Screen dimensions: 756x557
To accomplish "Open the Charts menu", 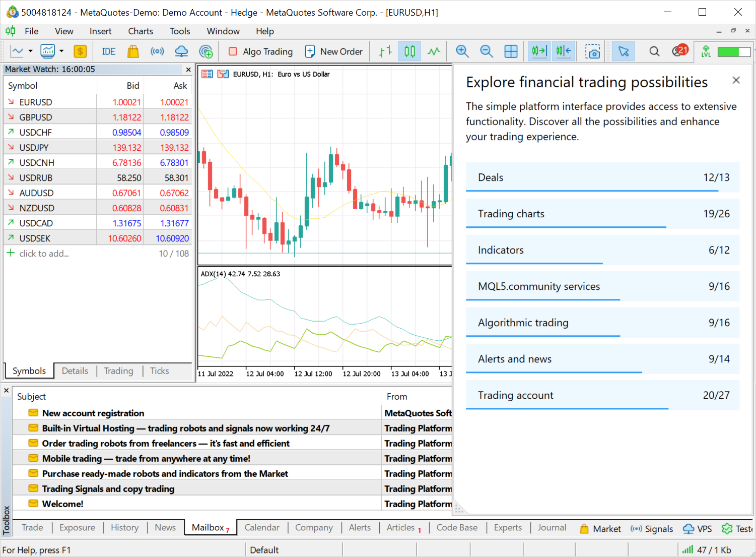I will [140, 31].
